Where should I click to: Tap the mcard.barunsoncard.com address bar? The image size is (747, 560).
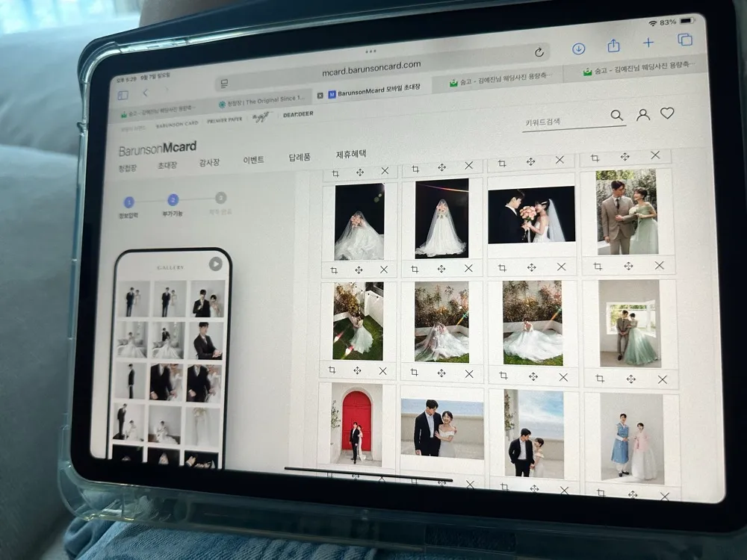[371, 68]
